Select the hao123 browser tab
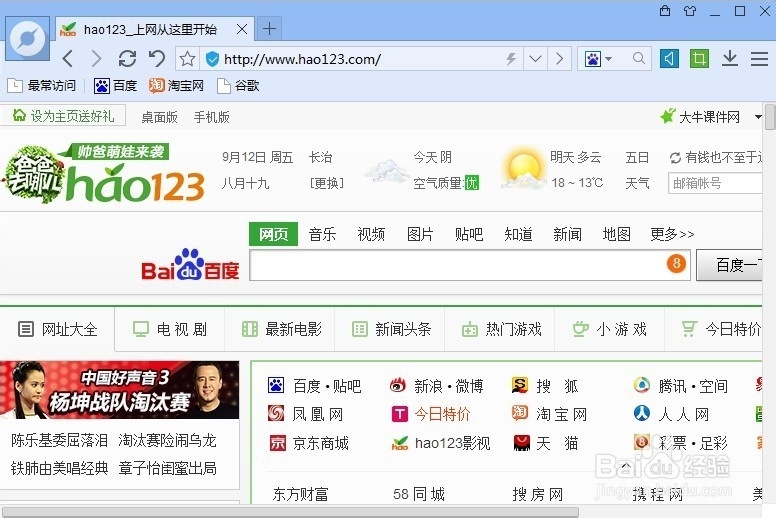Screen dimensions: 776x518 click(x=155, y=29)
